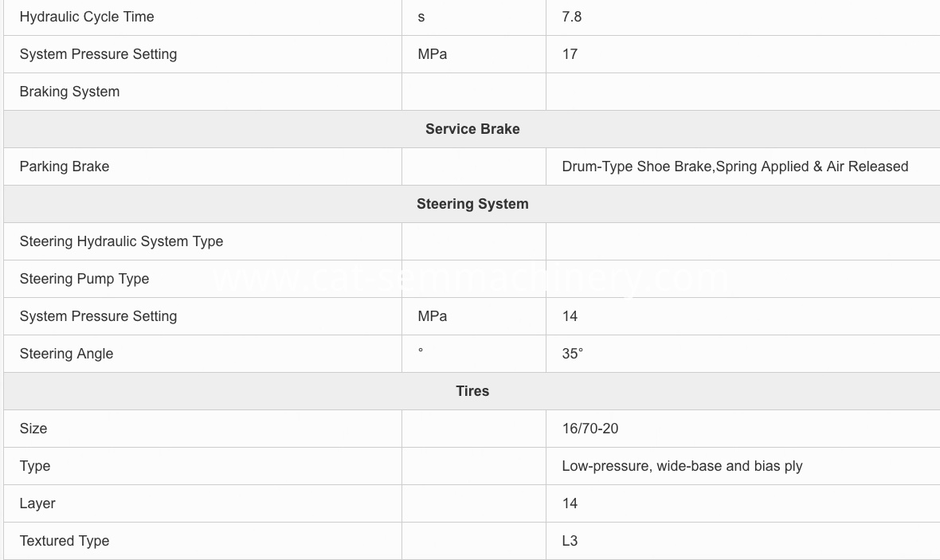The image size is (940, 560).
Task: Select the Steering System section header
Action: point(472,204)
